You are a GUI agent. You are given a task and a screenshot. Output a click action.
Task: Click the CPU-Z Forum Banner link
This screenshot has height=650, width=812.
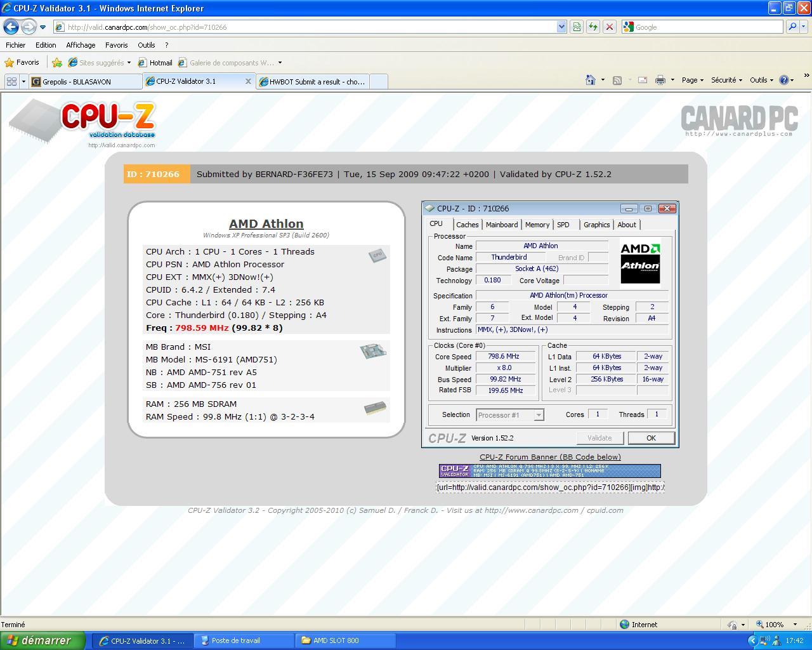click(x=550, y=457)
